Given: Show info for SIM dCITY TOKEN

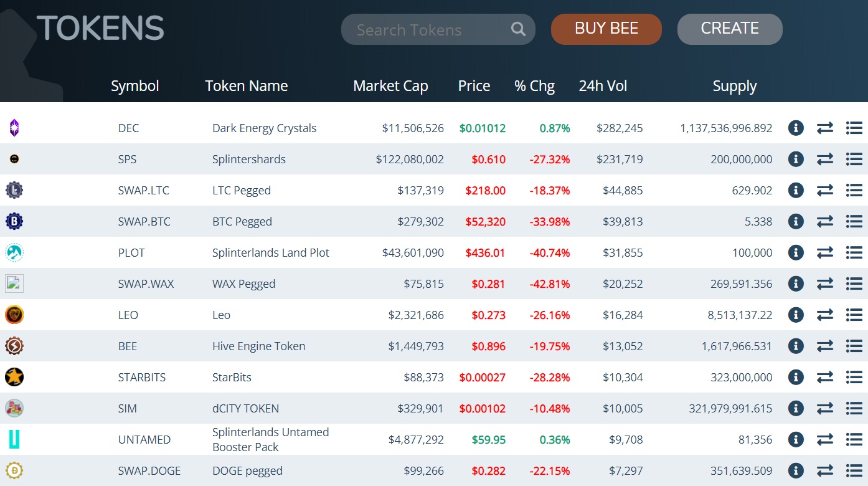Looking at the screenshot, I should tap(796, 408).
